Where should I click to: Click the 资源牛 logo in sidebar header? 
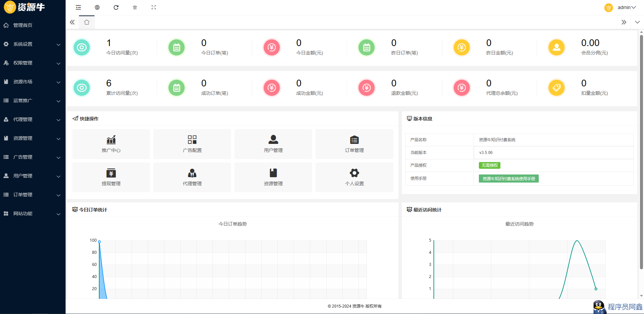24,7
